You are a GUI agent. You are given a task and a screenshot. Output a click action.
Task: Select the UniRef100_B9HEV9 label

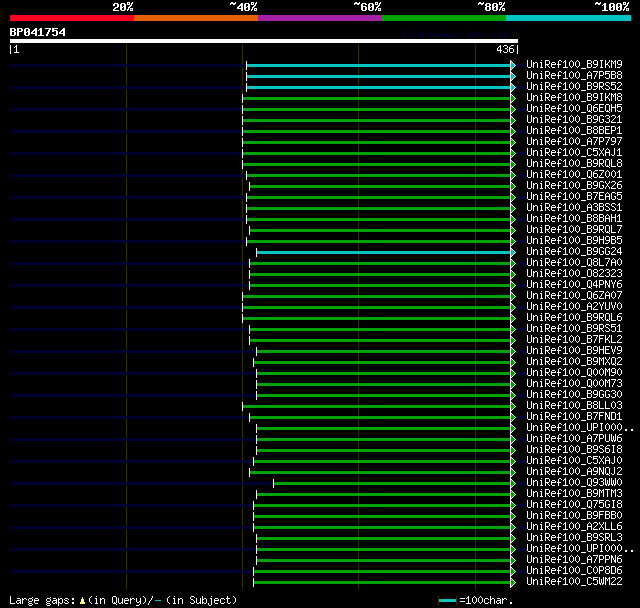click(574, 351)
